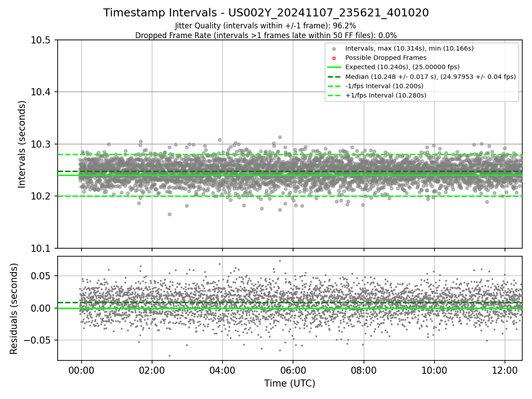Select the 'Jitter Quality' subtitle line
Image resolution: width=532 pixels, height=399 pixels.
pos(266,26)
